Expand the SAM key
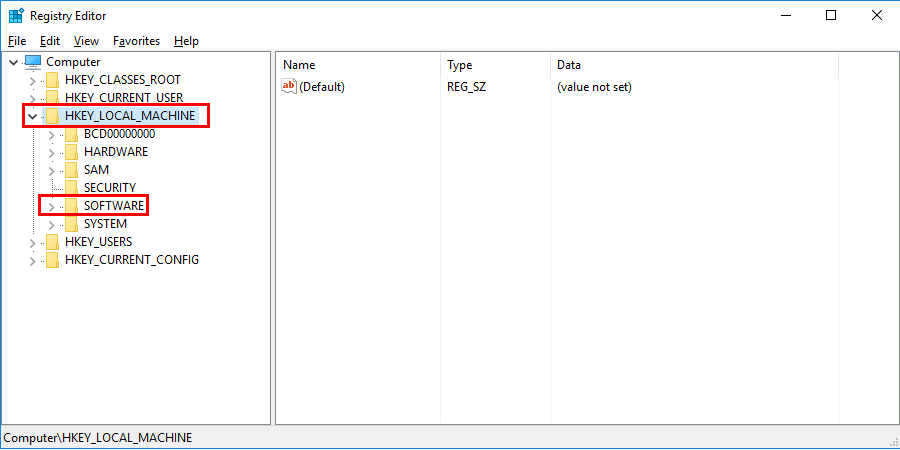The image size is (900, 450). 52,170
